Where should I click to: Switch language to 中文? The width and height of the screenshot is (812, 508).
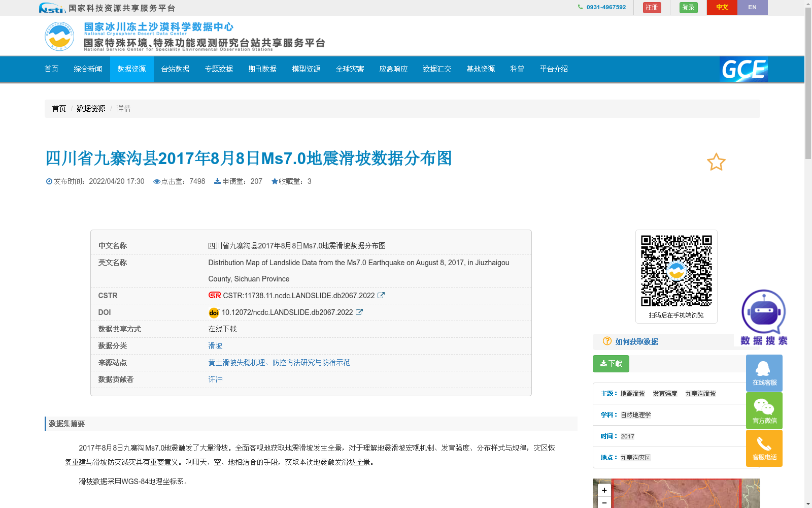722,8
